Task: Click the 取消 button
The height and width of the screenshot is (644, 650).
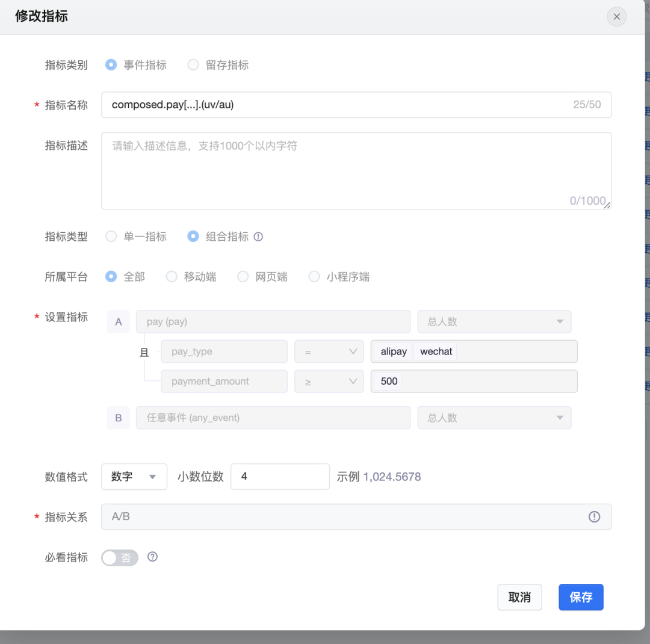Action: [x=519, y=597]
